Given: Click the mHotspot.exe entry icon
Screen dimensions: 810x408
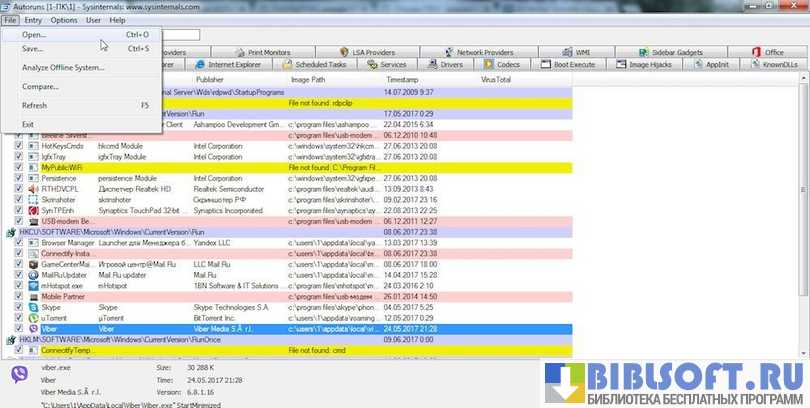Looking at the screenshot, I should point(33,285).
